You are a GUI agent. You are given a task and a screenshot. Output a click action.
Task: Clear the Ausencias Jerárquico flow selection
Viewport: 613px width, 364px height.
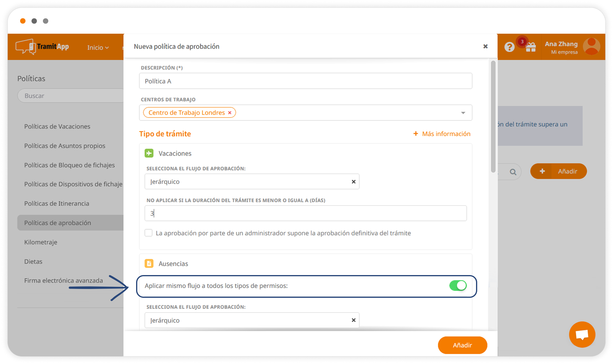coord(353,320)
